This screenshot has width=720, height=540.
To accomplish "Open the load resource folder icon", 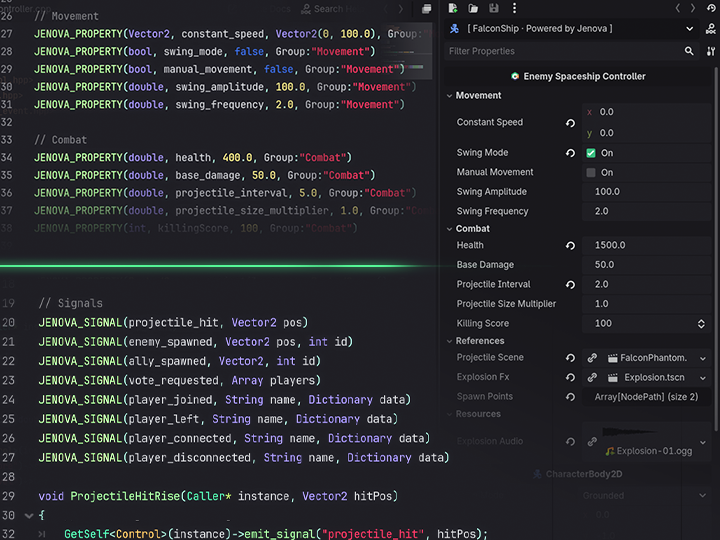I will click(473, 8).
